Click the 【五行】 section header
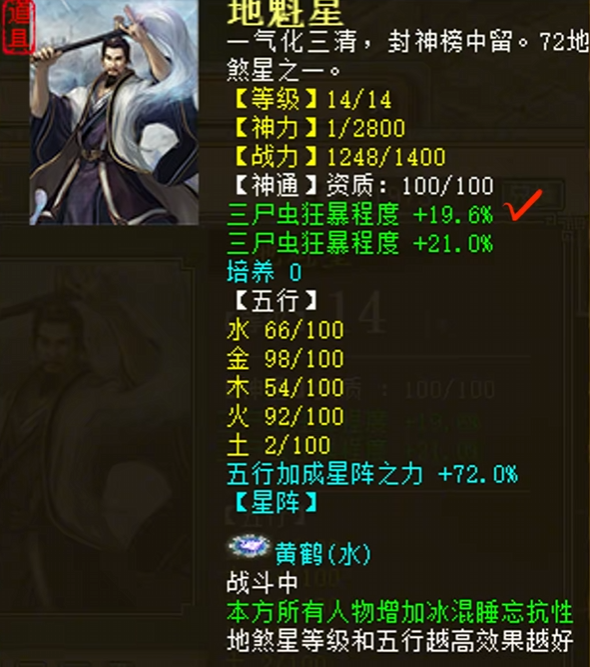The height and width of the screenshot is (667, 590). point(275,301)
